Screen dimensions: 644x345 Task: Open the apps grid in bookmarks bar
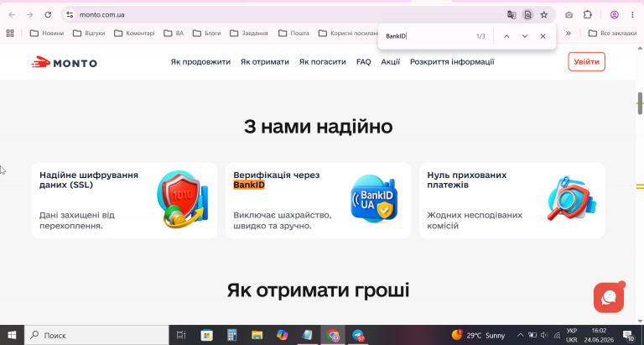coord(10,34)
